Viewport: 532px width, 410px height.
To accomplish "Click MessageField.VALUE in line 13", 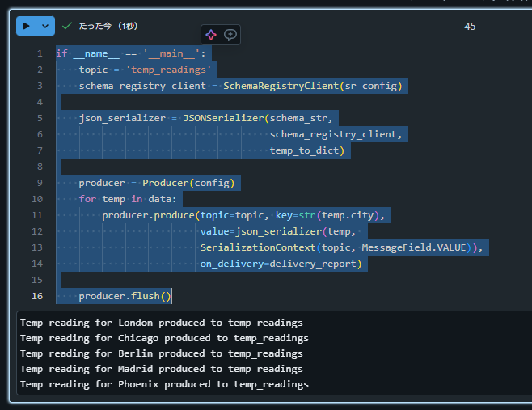I will 414,247.
